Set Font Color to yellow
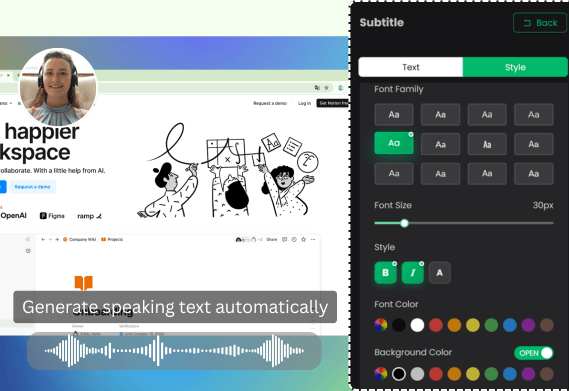Image resolution: width=569 pixels, height=391 pixels. pos(473,325)
